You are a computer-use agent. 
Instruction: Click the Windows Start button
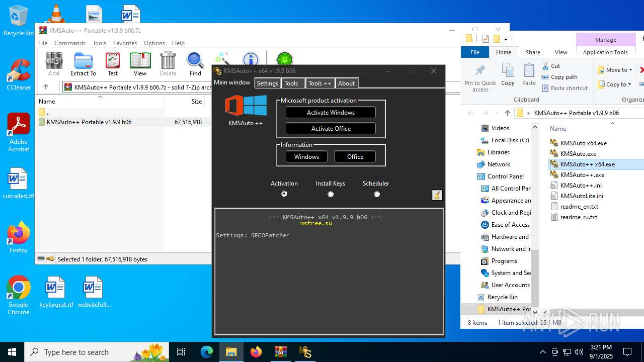(x=12, y=352)
